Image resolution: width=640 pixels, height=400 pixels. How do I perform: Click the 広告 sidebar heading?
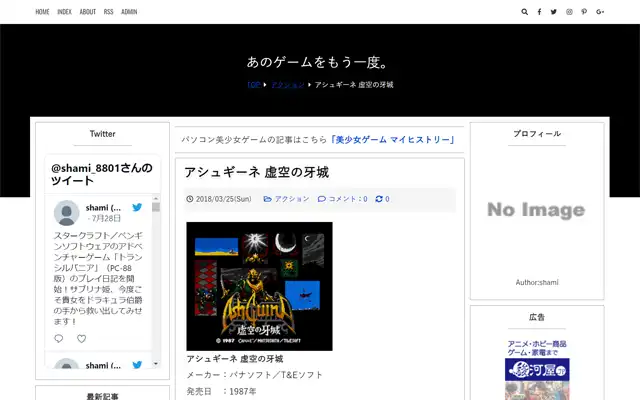point(537,317)
